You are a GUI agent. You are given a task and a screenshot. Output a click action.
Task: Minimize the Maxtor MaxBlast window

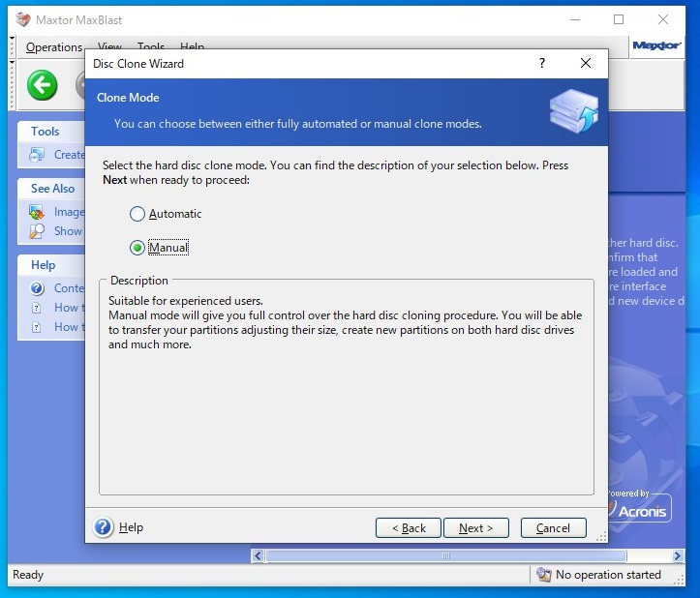[x=575, y=19]
